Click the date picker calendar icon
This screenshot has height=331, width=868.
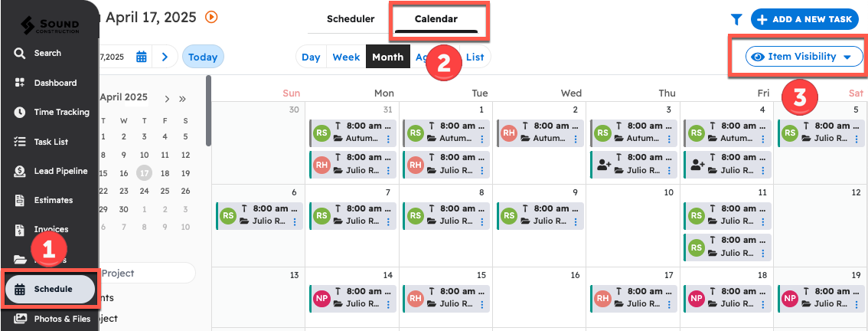point(142,57)
